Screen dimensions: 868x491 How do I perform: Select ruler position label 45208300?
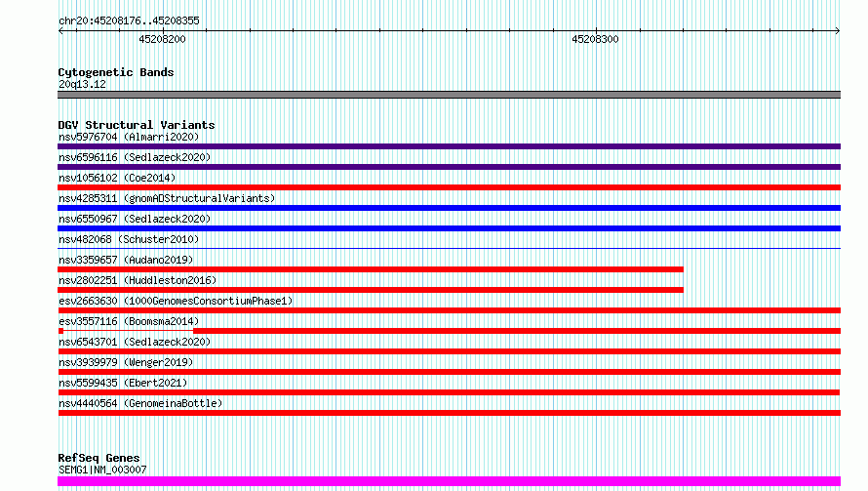click(595, 39)
